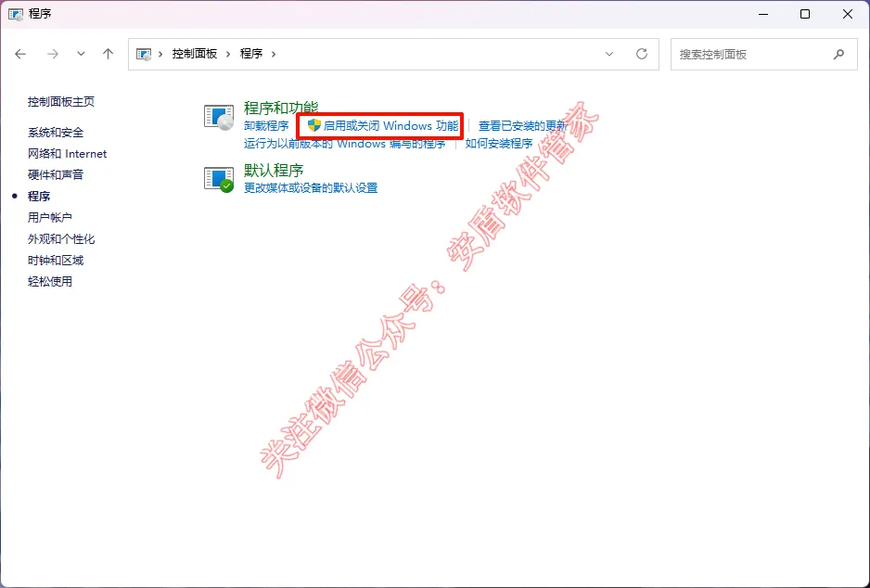Select 控制面板 breadcrumb in address bar

(x=194, y=54)
